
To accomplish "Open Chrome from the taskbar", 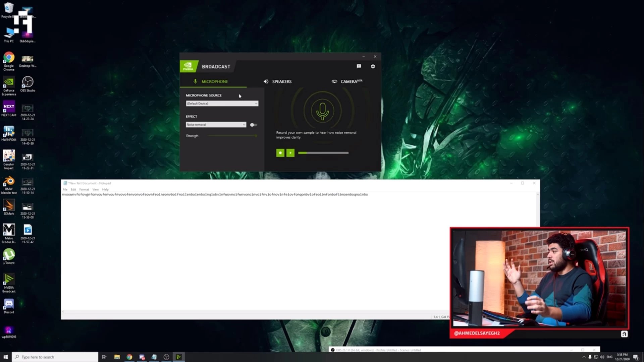I will pos(129,357).
